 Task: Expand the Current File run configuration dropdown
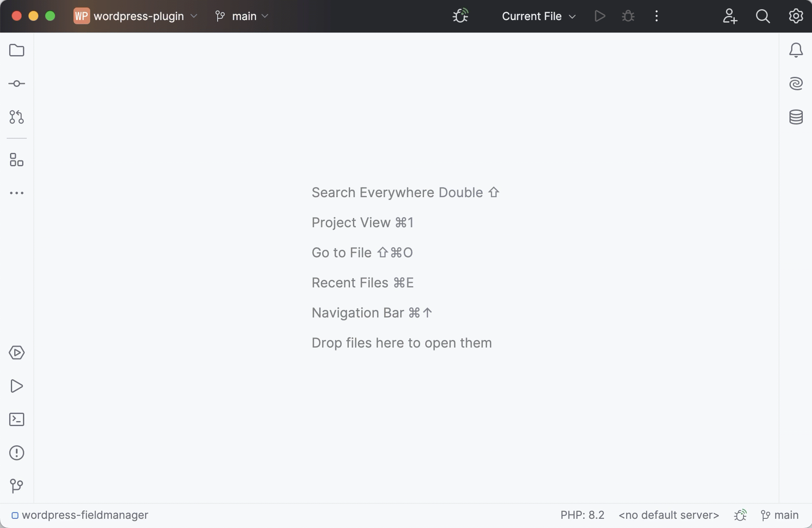pos(538,16)
